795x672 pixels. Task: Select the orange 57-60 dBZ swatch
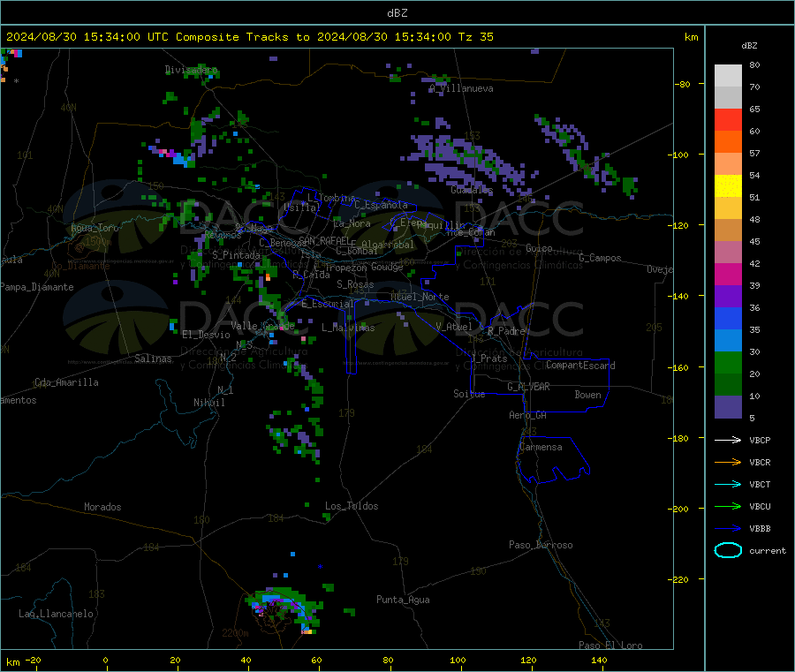click(x=728, y=142)
